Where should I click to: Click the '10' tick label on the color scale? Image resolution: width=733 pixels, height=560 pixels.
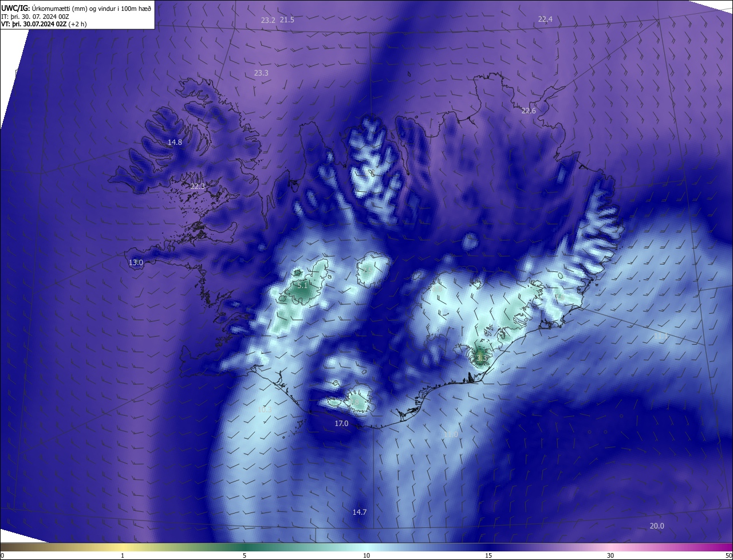[x=366, y=556]
